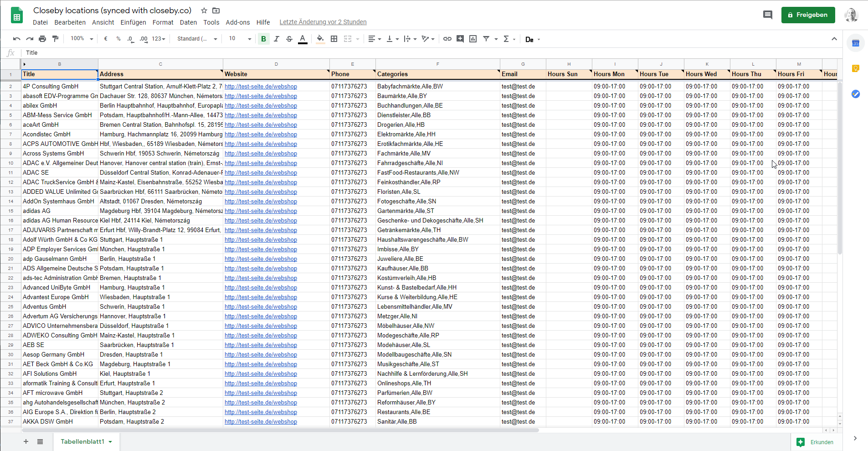This screenshot has width=868, height=451.
Task: Toggle strikethrough formatting
Action: [289, 39]
